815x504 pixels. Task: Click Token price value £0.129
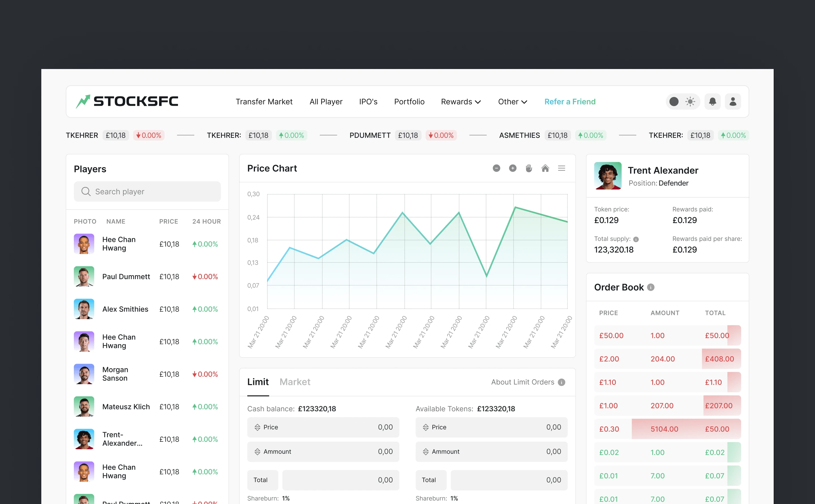pos(606,220)
